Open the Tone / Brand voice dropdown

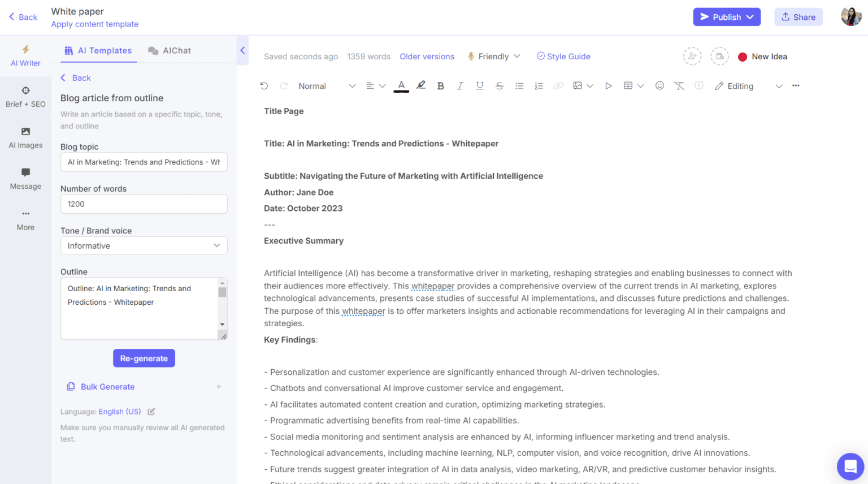point(144,245)
